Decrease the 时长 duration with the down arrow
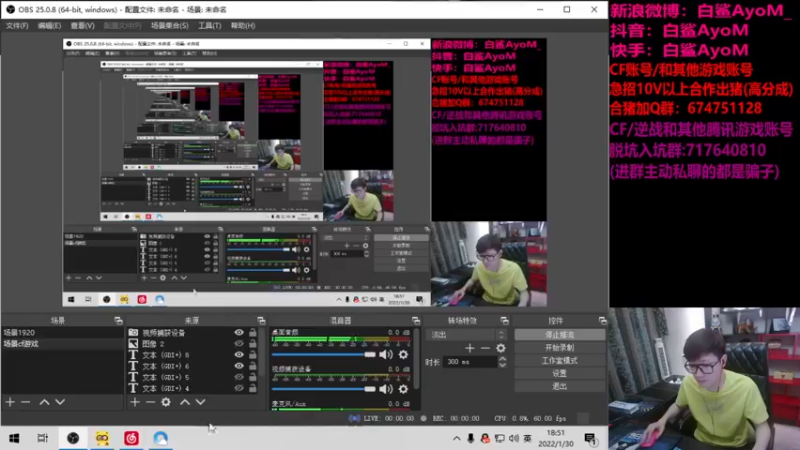 pyautogui.click(x=503, y=365)
